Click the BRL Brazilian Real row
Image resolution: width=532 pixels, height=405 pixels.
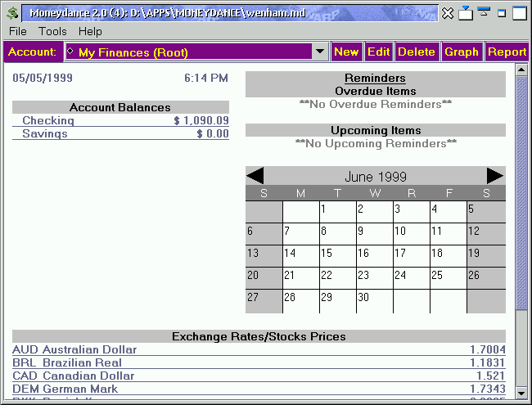point(259,362)
